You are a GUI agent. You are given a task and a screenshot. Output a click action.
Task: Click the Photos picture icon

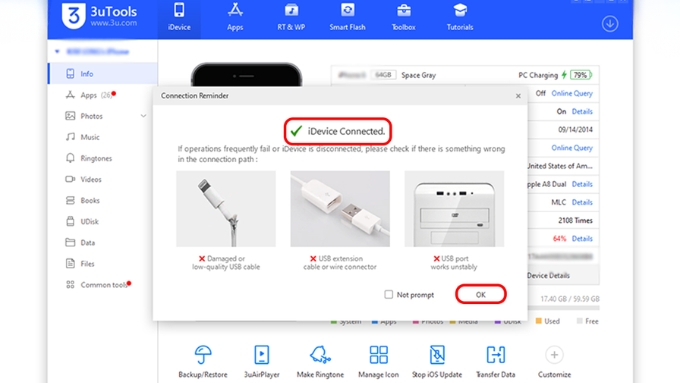coord(70,116)
